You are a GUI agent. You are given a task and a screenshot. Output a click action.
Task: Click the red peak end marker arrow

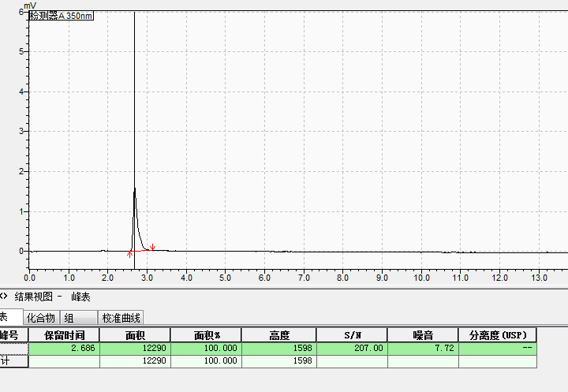point(153,247)
